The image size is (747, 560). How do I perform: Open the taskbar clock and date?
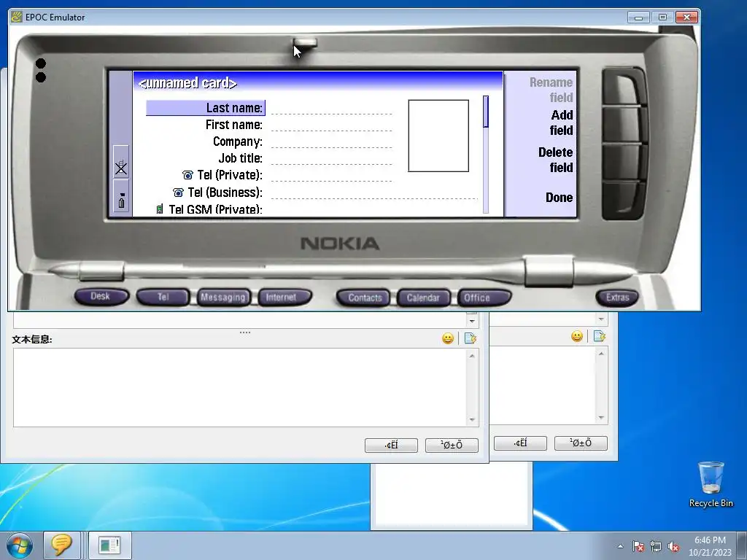click(x=710, y=546)
